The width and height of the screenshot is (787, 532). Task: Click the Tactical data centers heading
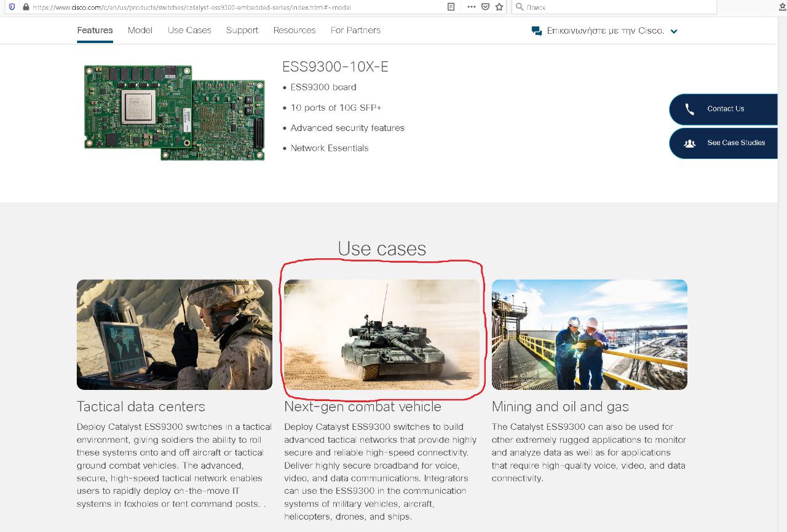141,407
